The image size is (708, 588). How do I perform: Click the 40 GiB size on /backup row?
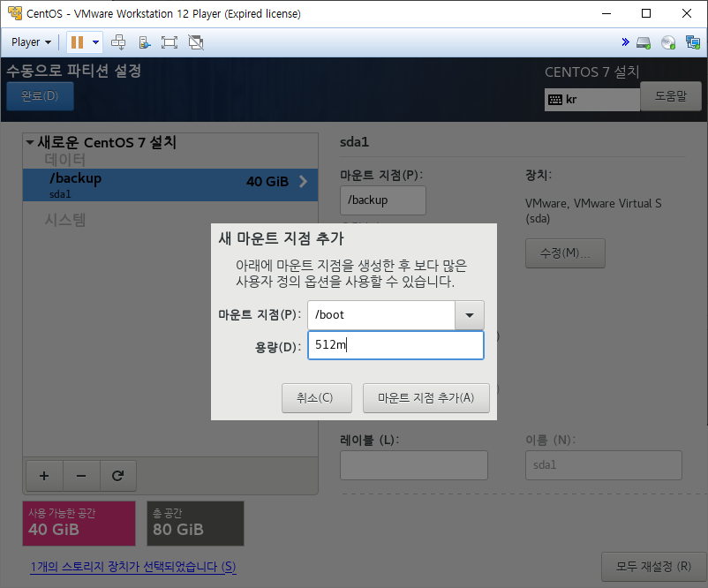267,182
